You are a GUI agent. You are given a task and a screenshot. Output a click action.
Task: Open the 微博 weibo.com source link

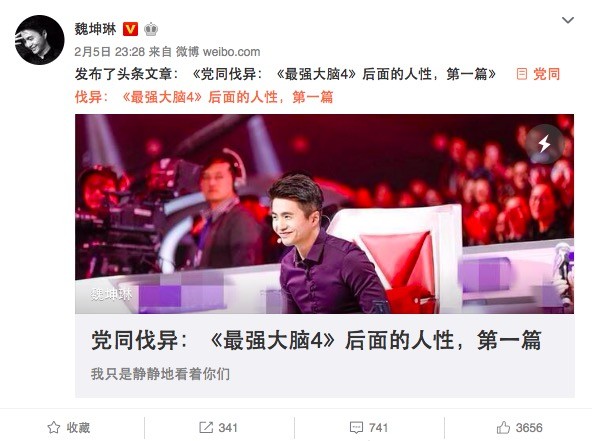(x=218, y=52)
